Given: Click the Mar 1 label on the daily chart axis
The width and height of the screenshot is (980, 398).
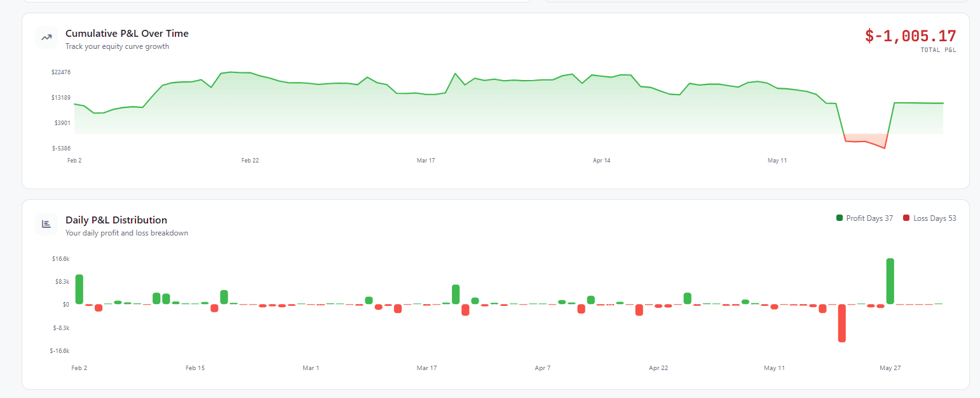Looking at the screenshot, I should pyautogui.click(x=311, y=368).
